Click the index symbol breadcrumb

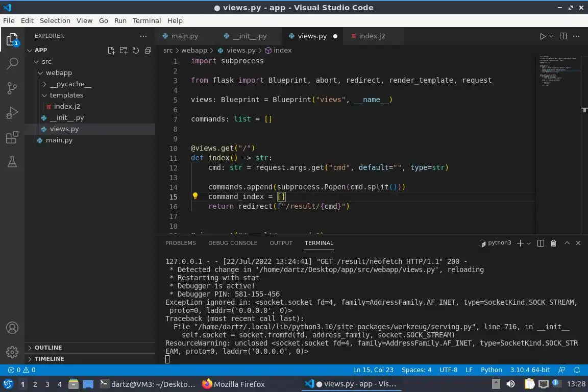point(278,50)
